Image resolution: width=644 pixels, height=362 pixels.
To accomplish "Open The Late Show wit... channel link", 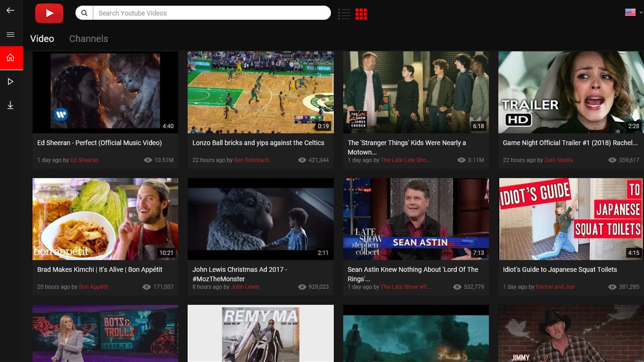I will (406, 287).
